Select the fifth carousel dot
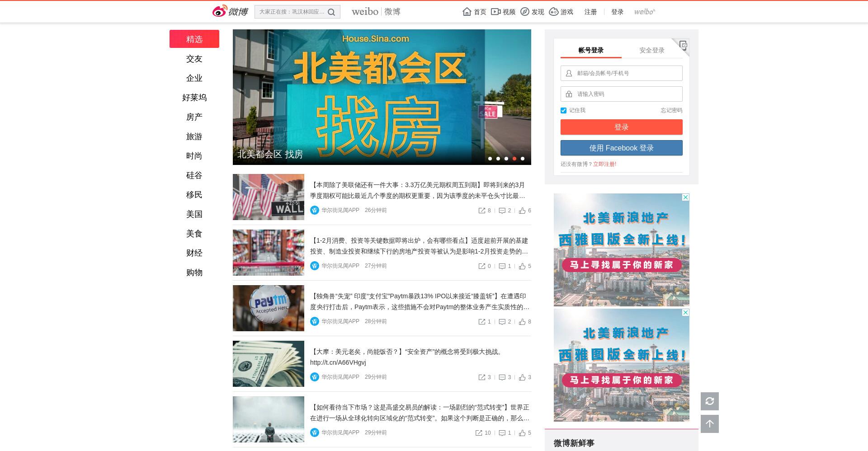The height and width of the screenshot is (451, 868). (x=522, y=159)
